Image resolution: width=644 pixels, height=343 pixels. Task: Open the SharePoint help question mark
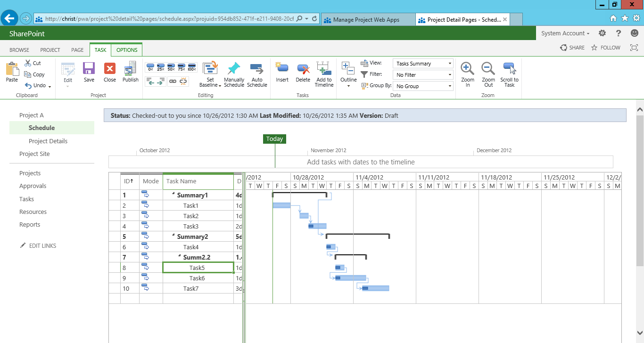619,33
